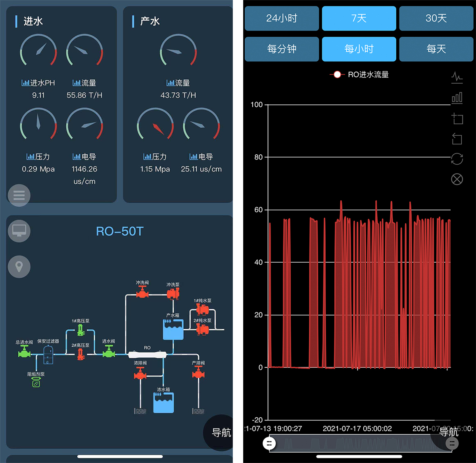476x463 pixels.
Task: Click the 总进水阀 green valve
Action: (x=24, y=352)
